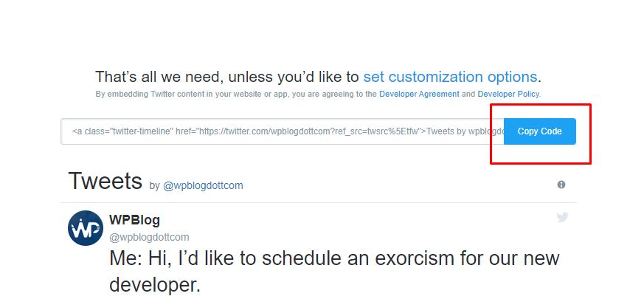Open the timeline info icon
The image size is (644, 299).
[561, 185]
